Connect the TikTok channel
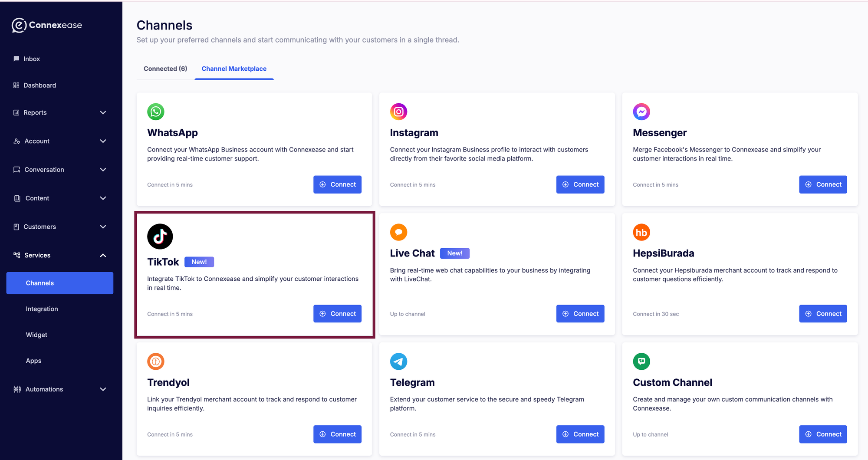The image size is (868, 460). (337, 314)
